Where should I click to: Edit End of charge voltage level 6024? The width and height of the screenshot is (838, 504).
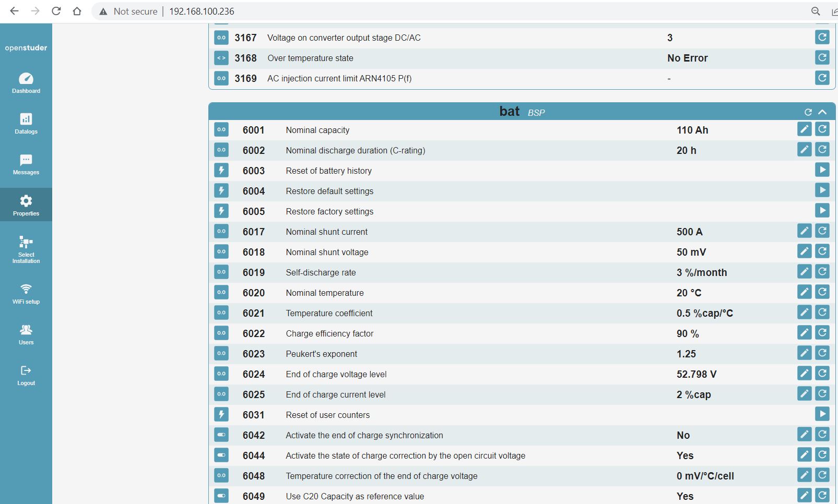click(x=805, y=374)
